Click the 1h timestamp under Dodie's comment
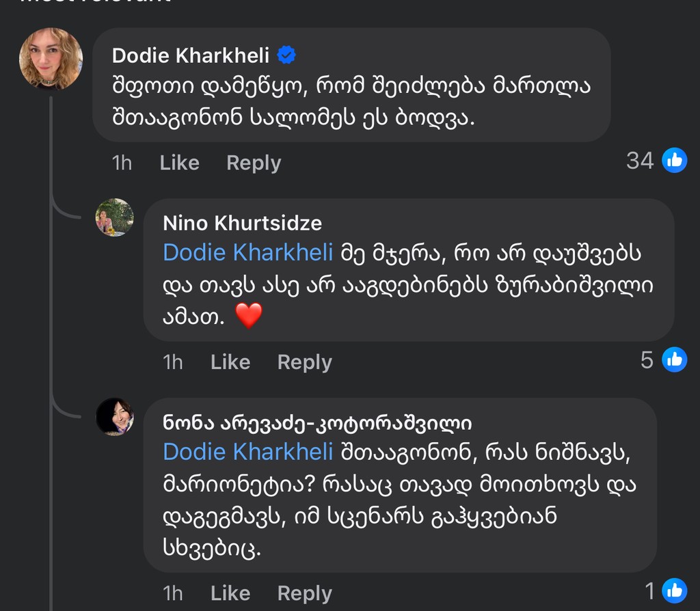Screen dimensions: 700x611 tap(122, 163)
